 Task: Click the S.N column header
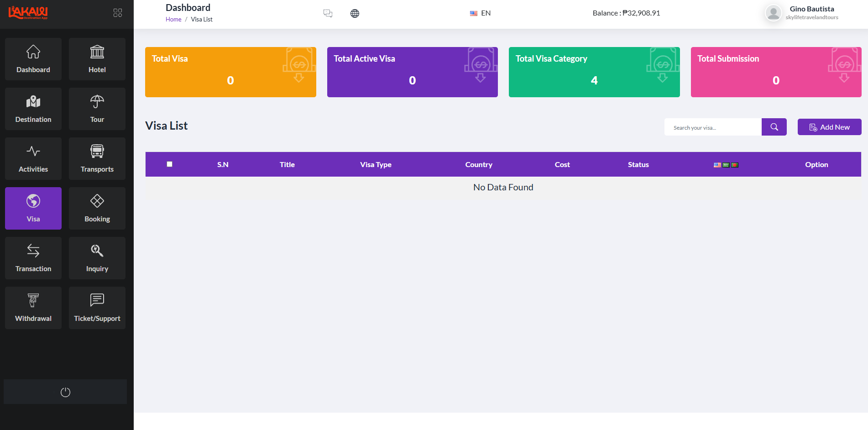tap(223, 164)
